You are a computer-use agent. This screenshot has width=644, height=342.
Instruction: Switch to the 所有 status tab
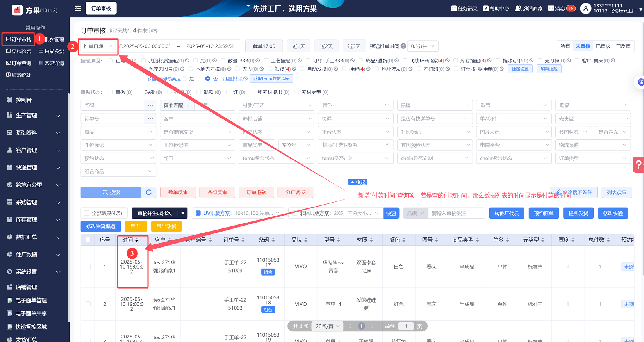point(565,46)
